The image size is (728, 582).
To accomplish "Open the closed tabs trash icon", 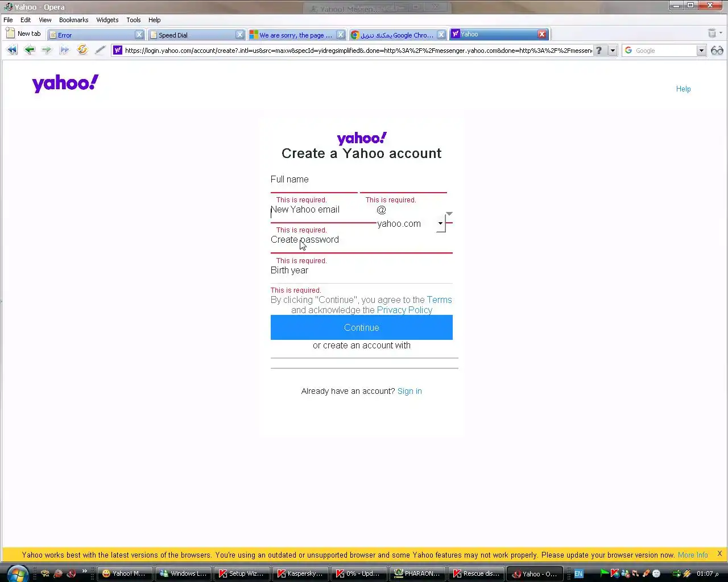I will (712, 33).
